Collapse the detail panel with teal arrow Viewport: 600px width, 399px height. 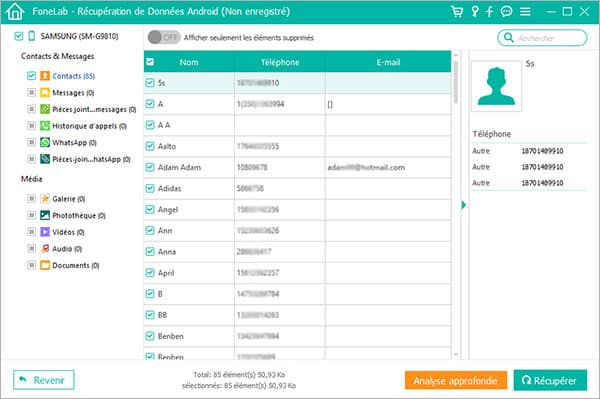coord(463,205)
